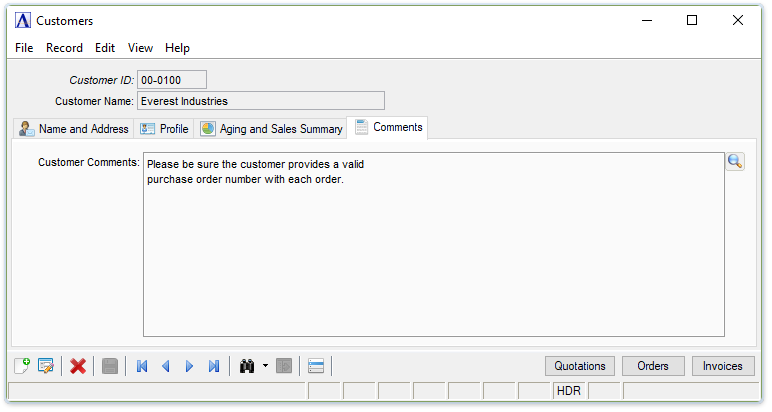772x412 pixels.
Task: Open the magnifier icon beside Customer Comments
Action: (x=735, y=162)
